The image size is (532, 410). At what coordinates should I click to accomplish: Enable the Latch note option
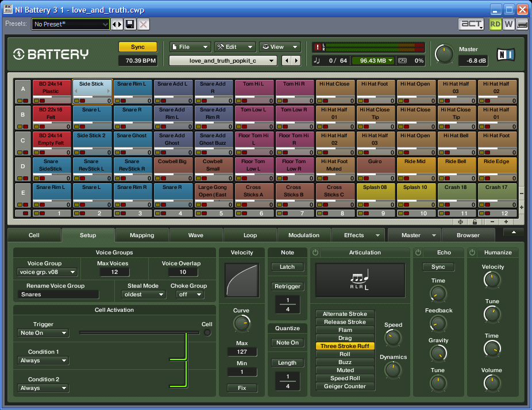pyautogui.click(x=287, y=267)
